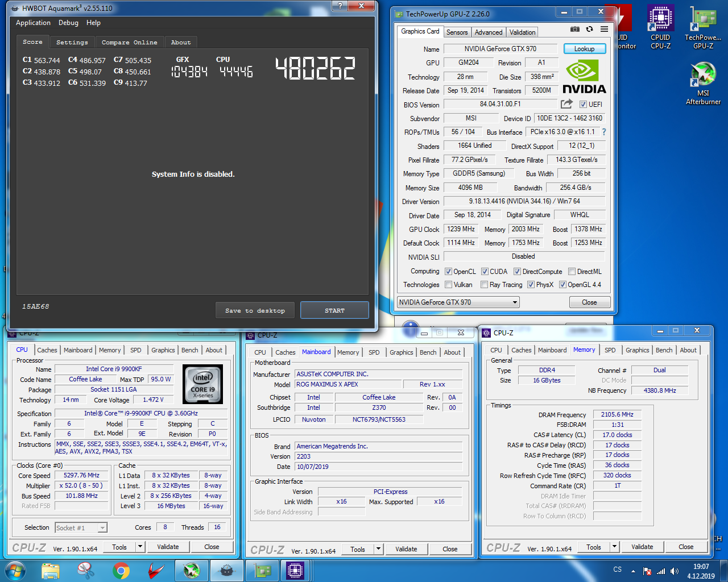Click the Close button in GPU-Z
The height and width of the screenshot is (582, 728).
[589, 302]
